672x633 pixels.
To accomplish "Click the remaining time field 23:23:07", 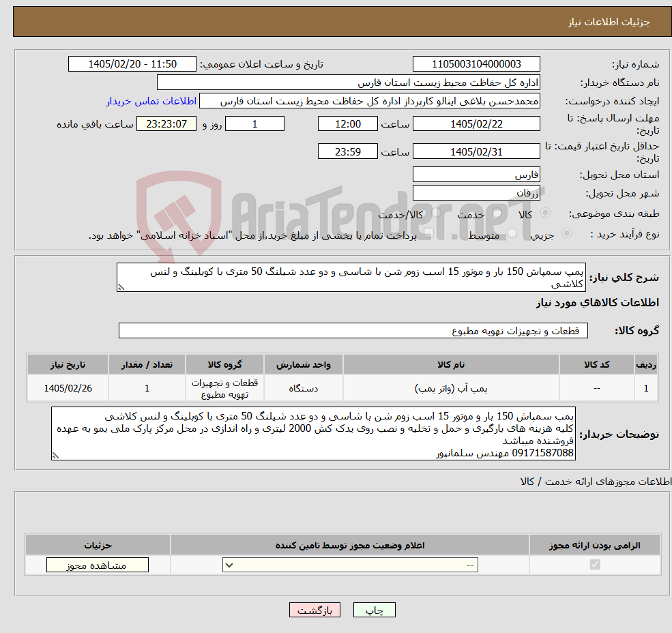I will coord(166,124).
